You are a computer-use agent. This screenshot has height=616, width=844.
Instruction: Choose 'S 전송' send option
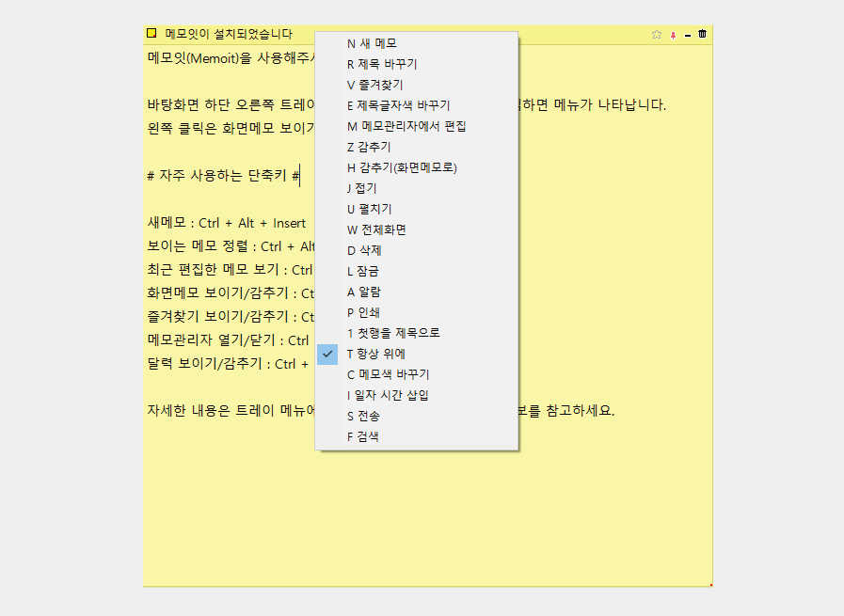(417, 417)
